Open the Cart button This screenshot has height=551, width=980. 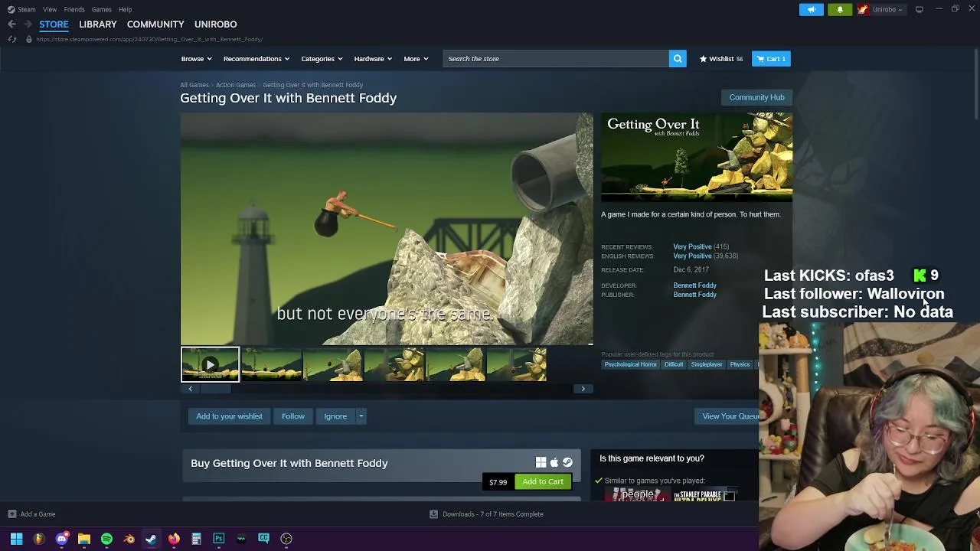pyautogui.click(x=771, y=59)
